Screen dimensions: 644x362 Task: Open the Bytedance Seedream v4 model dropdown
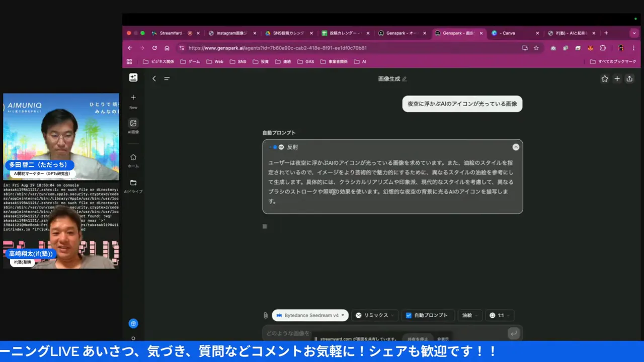(310, 315)
